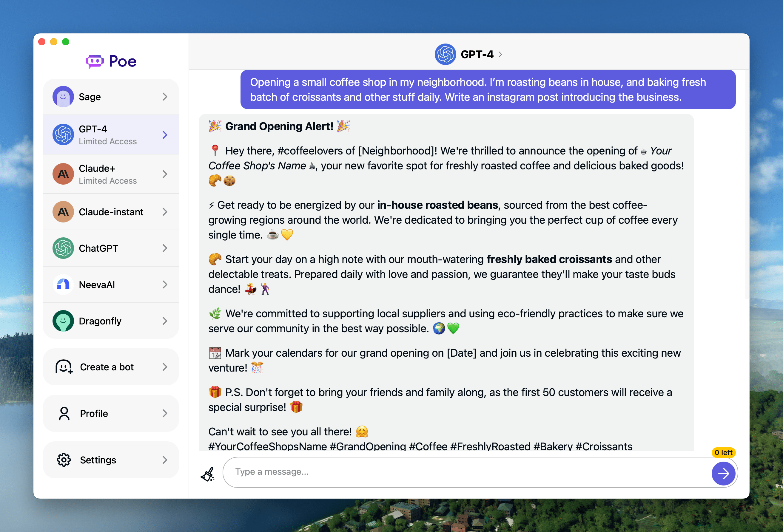Screen dimensions: 783x532
Task: Click the Create a bot smiley icon
Action: [64, 367]
